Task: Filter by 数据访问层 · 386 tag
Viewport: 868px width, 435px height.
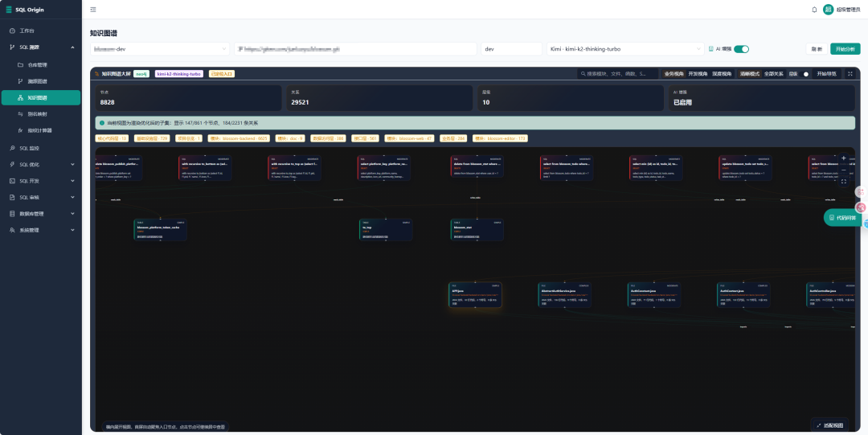Action: (328, 138)
